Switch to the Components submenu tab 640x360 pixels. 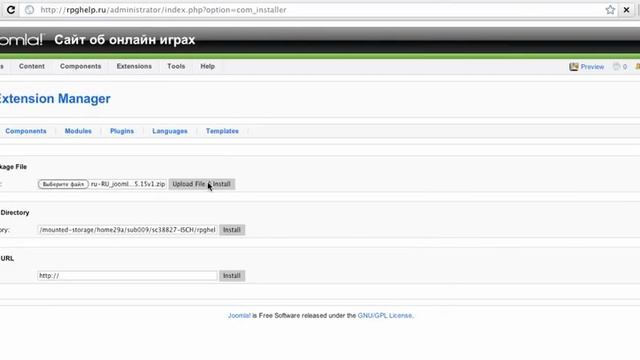pyautogui.click(x=26, y=131)
